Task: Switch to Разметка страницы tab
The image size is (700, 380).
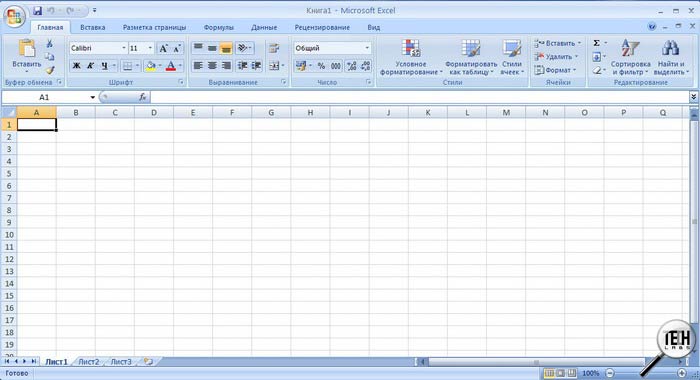Action: (154, 27)
